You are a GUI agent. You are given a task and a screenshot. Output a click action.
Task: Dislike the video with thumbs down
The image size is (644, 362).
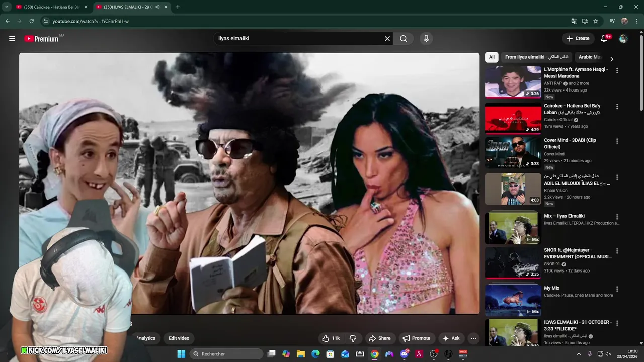353,338
